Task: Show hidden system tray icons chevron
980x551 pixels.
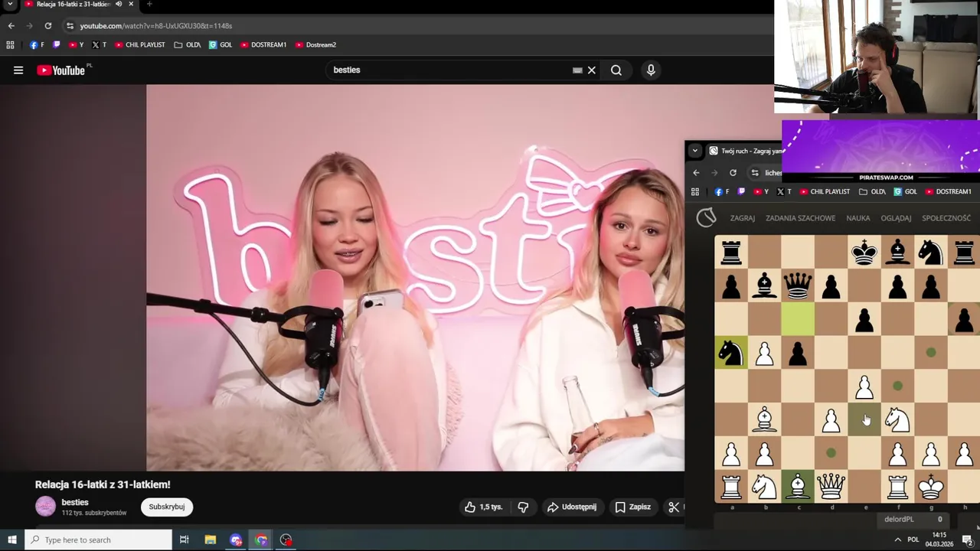Action: (x=897, y=540)
